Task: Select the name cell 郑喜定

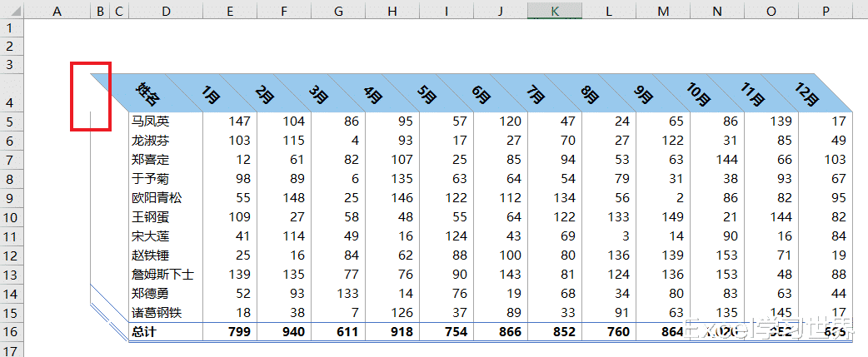Action: pyautogui.click(x=166, y=160)
